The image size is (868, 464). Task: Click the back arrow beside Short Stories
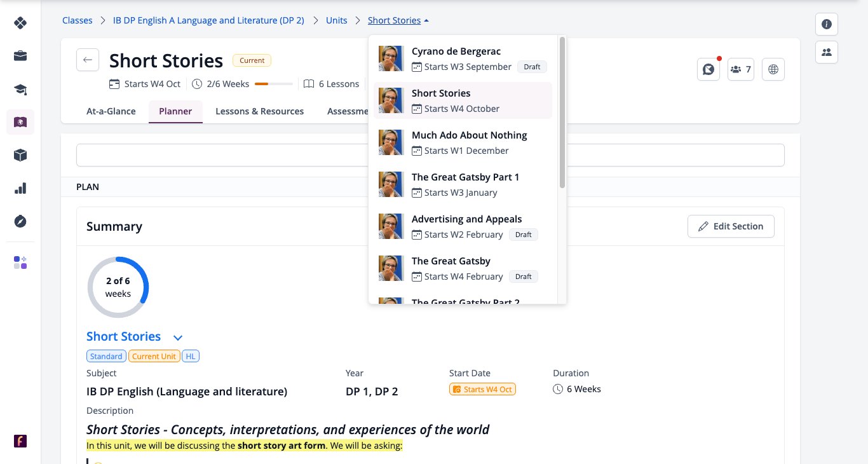(88, 60)
